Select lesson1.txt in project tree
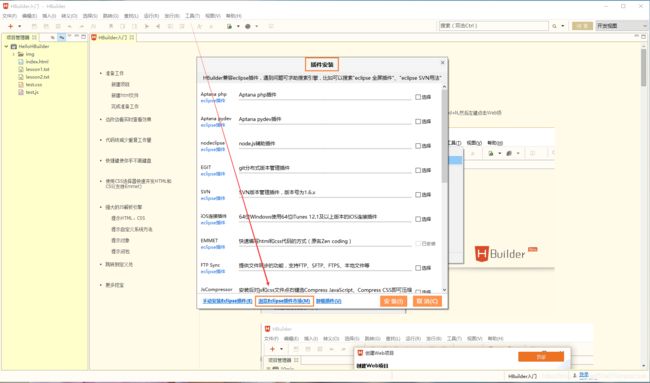650x383 pixels. (x=37, y=69)
